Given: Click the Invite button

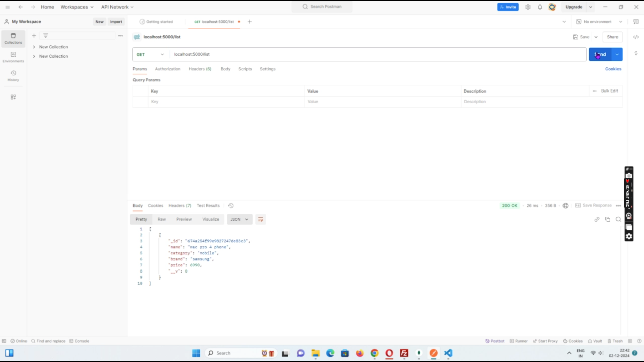Looking at the screenshot, I should click(508, 7).
